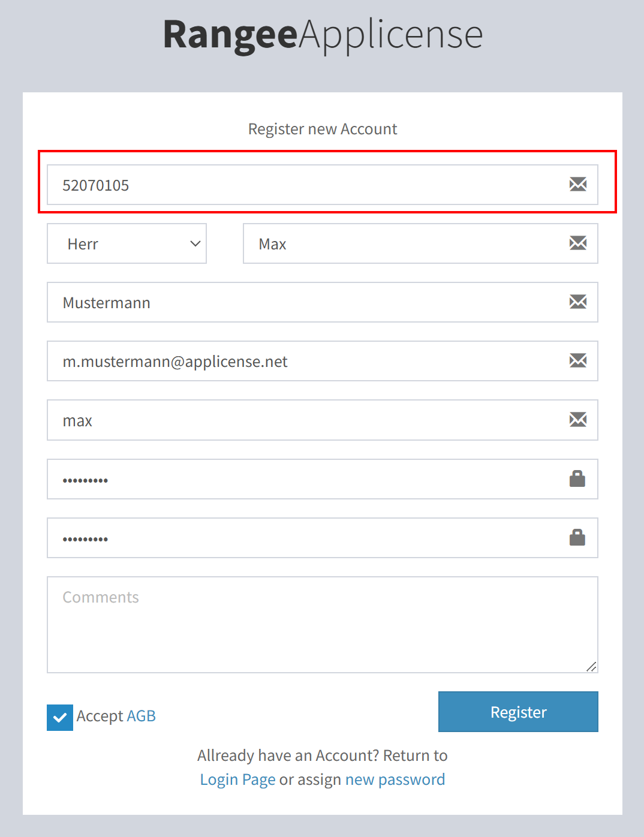Click the lock icon in the confirm password field

click(x=577, y=537)
